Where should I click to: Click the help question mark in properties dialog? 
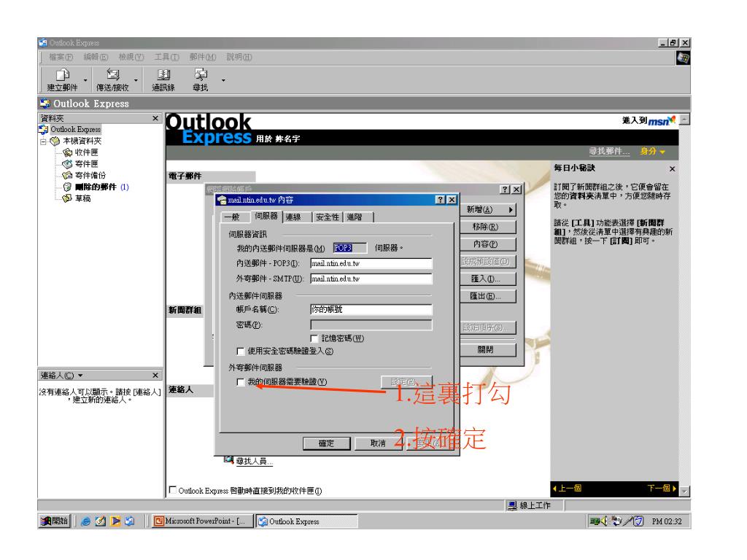tap(441, 200)
